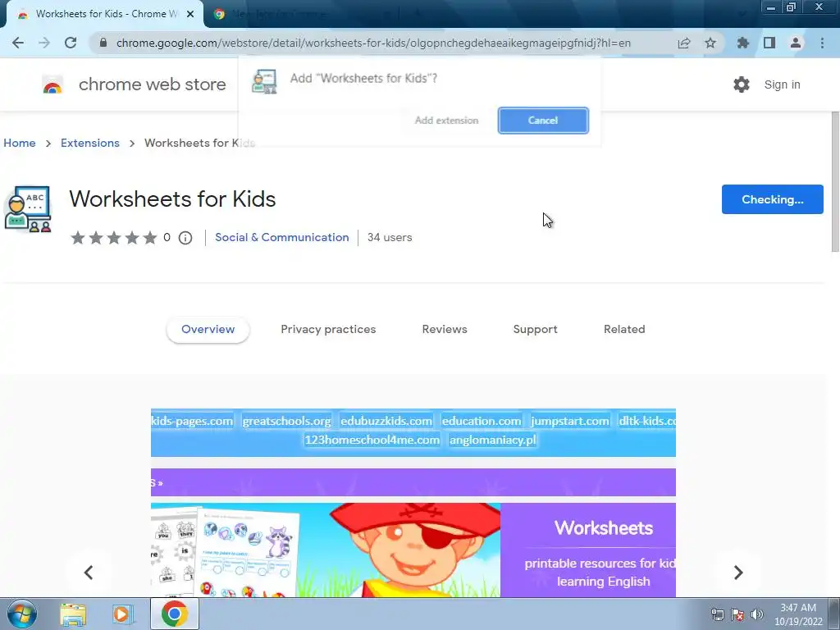Click the Chrome taskbar icon
Viewport: 840px width, 630px height.
pos(174,614)
